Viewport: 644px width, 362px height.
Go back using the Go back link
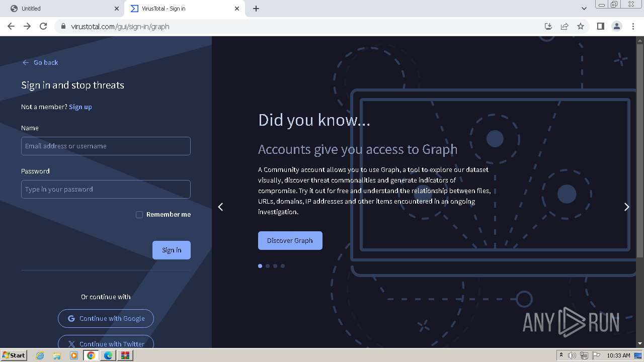coord(40,62)
